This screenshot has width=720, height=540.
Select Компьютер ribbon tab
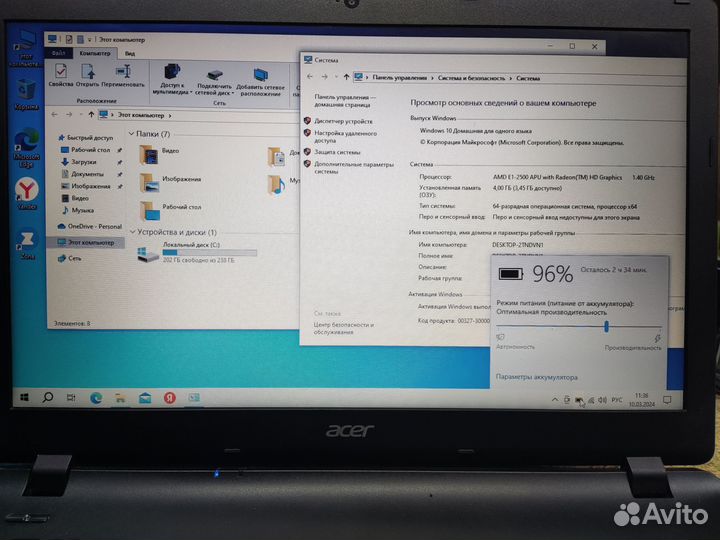(95, 53)
